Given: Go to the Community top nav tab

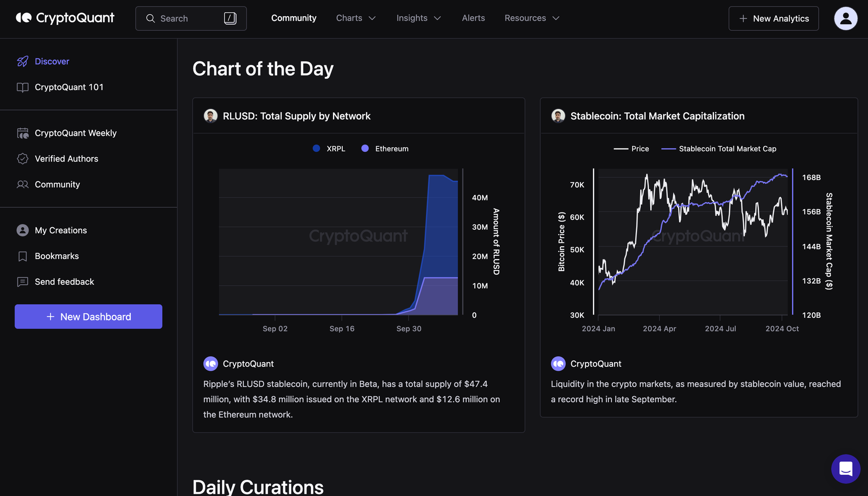Looking at the screenshot, I should [293, 18].
